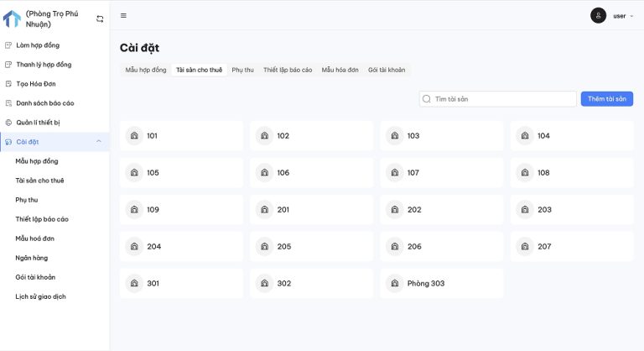Focus the Tìm tài sản search field

pyautogui.click(x=501, y=99)
